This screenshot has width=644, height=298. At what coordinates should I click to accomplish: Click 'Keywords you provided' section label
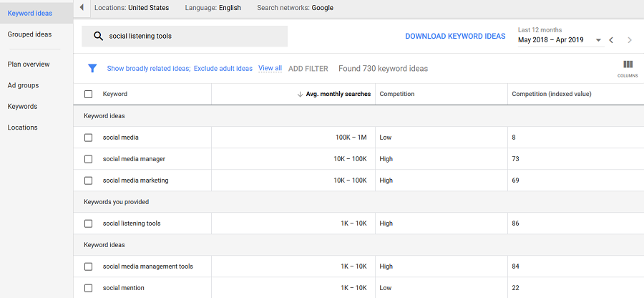pyautogui.click(x=116, y=202)
